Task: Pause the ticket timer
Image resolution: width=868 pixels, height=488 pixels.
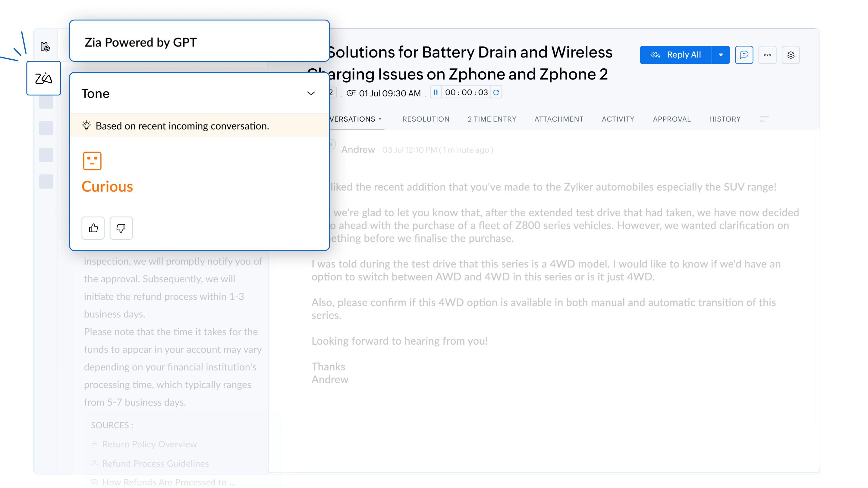Action: [x=436, y=92]
